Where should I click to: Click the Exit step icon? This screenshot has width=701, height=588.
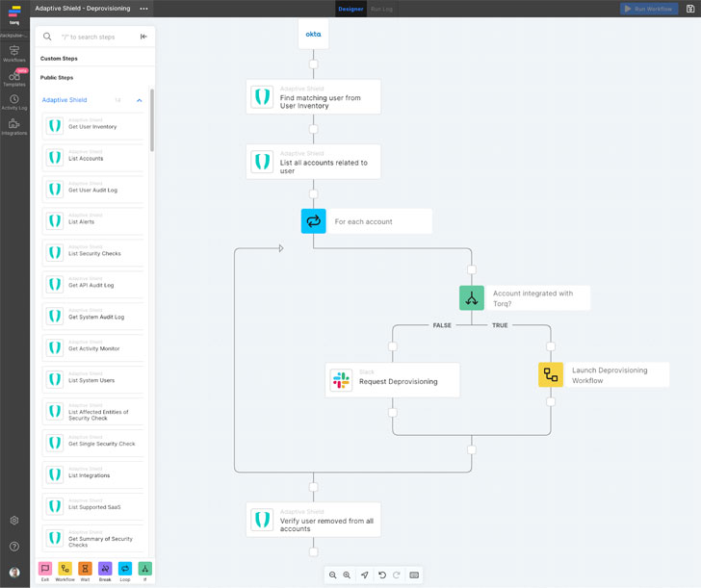click(x=45, y=569)
